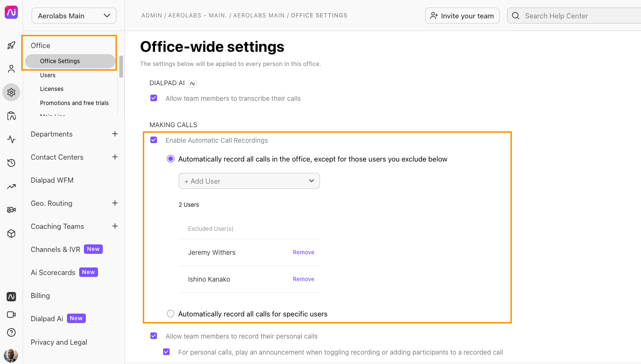Open Dialpad WFM section
Image resolution: width=641 pixels, height=364 pixels.
[52, 180]
